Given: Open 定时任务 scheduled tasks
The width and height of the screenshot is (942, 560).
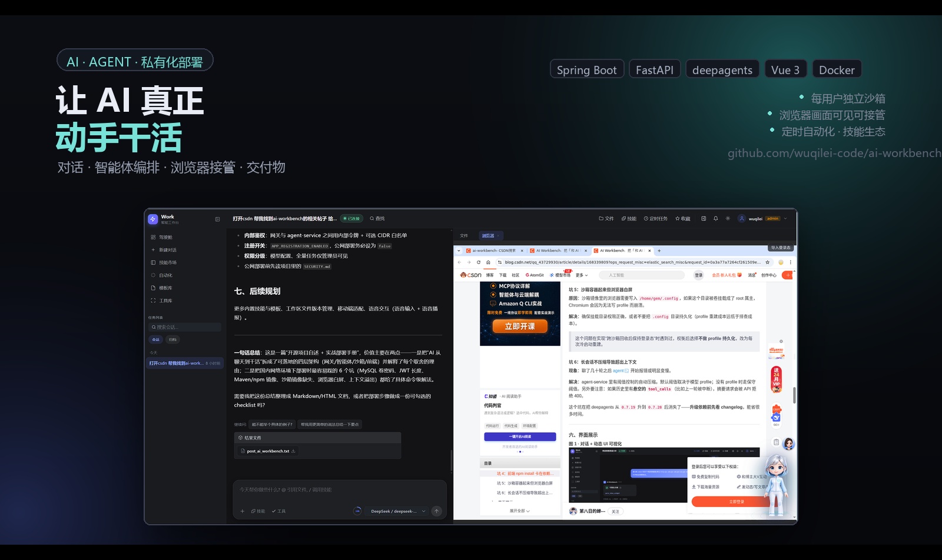Looking at the screenshot, I should tap(656, 219).
